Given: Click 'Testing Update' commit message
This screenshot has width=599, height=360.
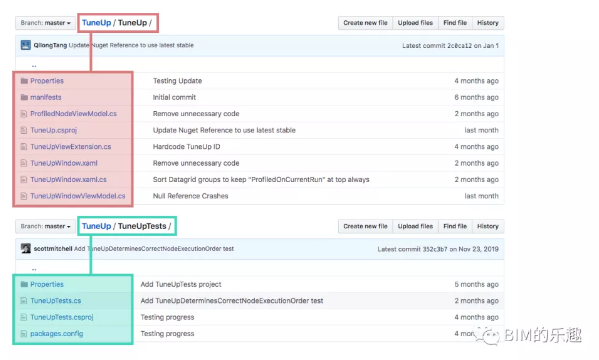Looking at the screenshot, I should click(x=177, y=81).
